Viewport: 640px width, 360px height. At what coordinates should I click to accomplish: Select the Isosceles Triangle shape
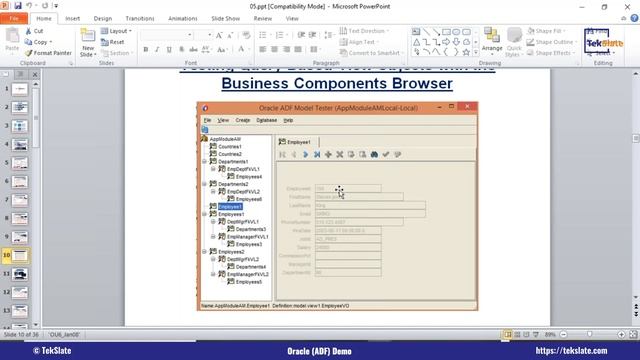(x=416, y=42)
